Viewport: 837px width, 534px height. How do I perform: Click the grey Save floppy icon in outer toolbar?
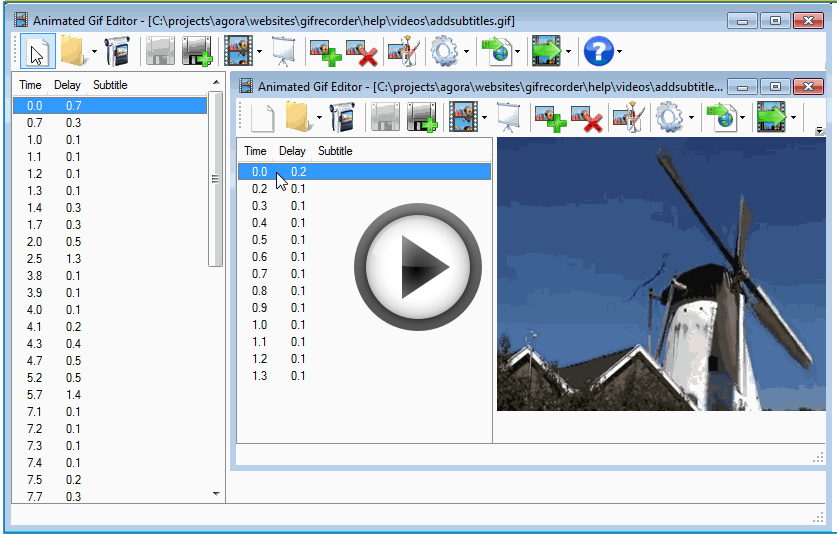click(x=160, y=52)
